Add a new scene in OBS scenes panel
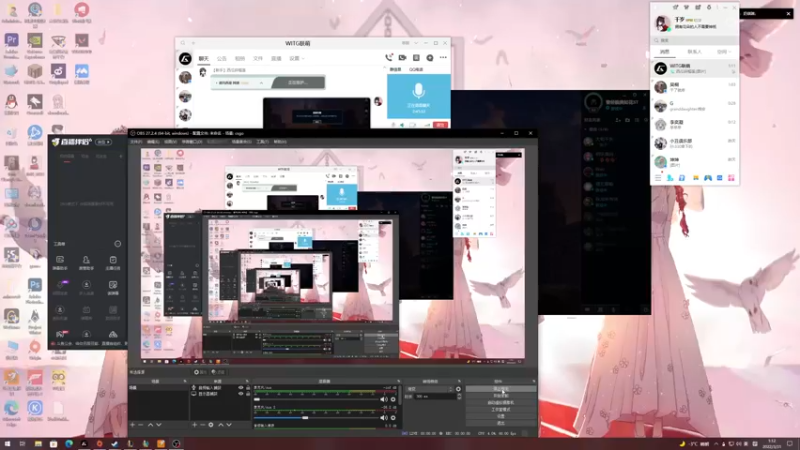 [x=133, y=424]
